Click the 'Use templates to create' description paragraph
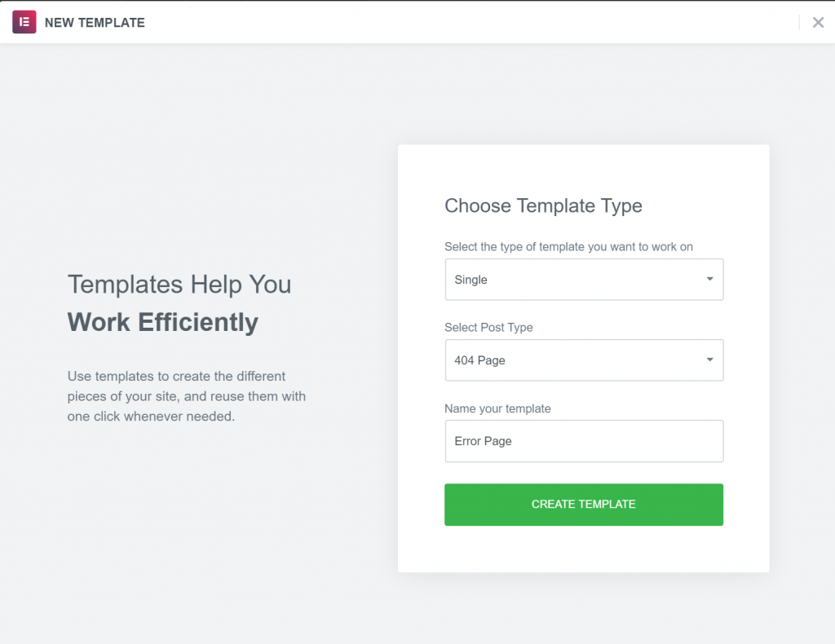The height and width of the screenshot is (644, 835). pyautogui.click(x=187, y=396)
